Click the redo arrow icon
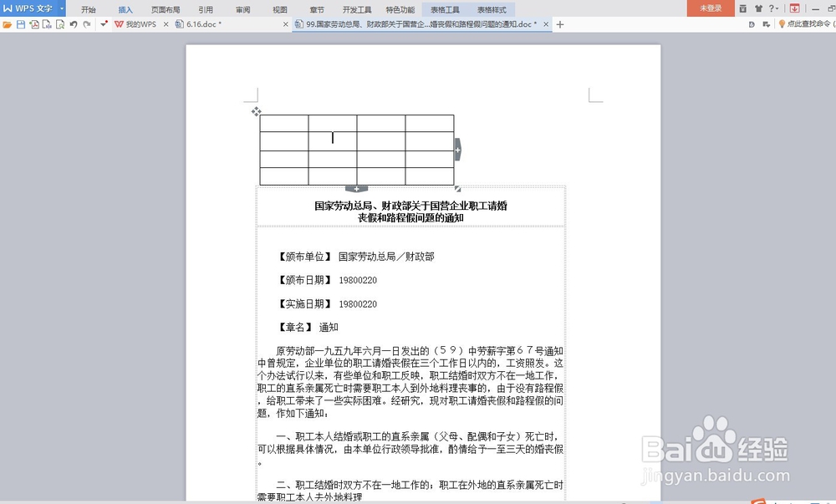The image size is (836, 504). [x=86, y=24]
